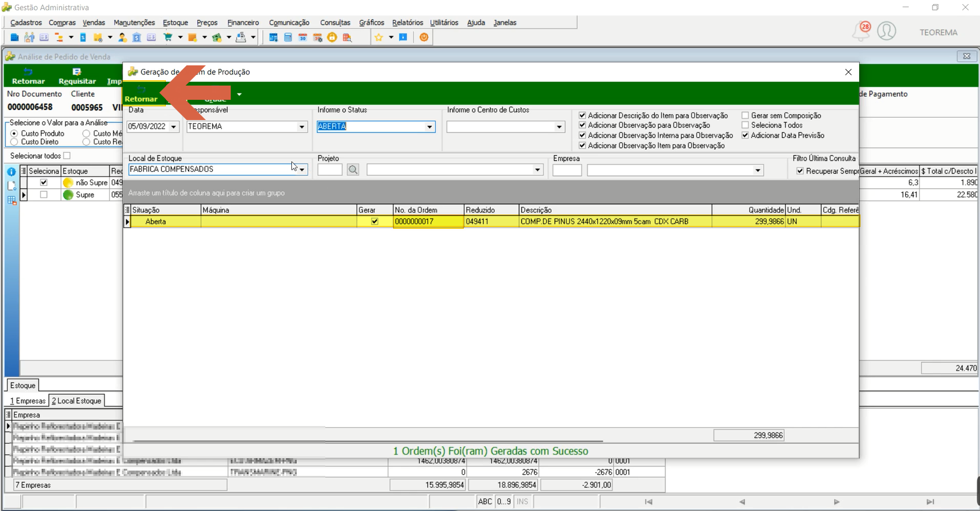
Task: Click the orange power icon in toolbar
Action: click(x=424, y=37)
